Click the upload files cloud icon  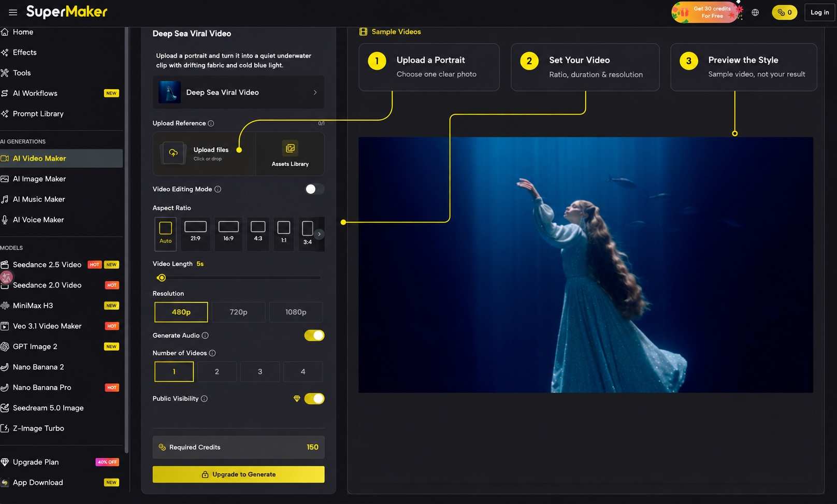pyautogui.click(x=174, y=153)
